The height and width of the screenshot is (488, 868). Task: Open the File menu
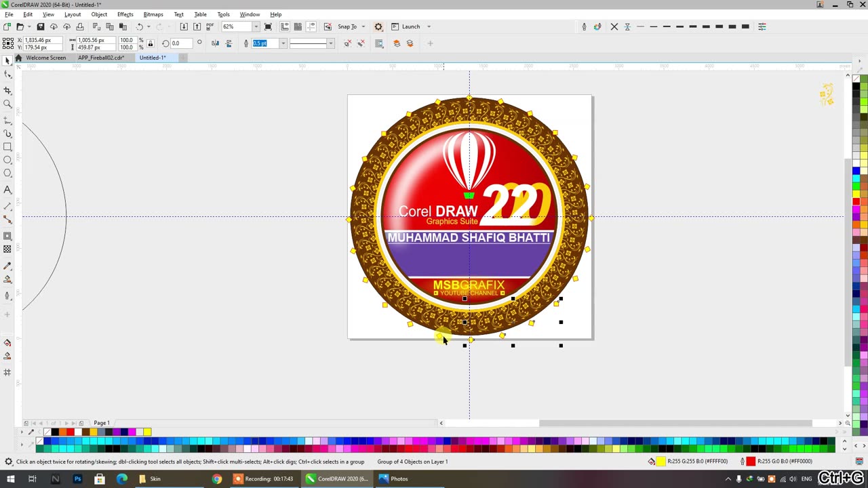pos(9,14)
